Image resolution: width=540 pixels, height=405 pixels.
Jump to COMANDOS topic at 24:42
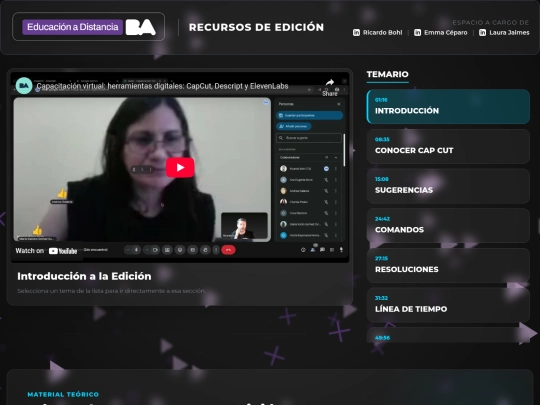click(448, 226)
